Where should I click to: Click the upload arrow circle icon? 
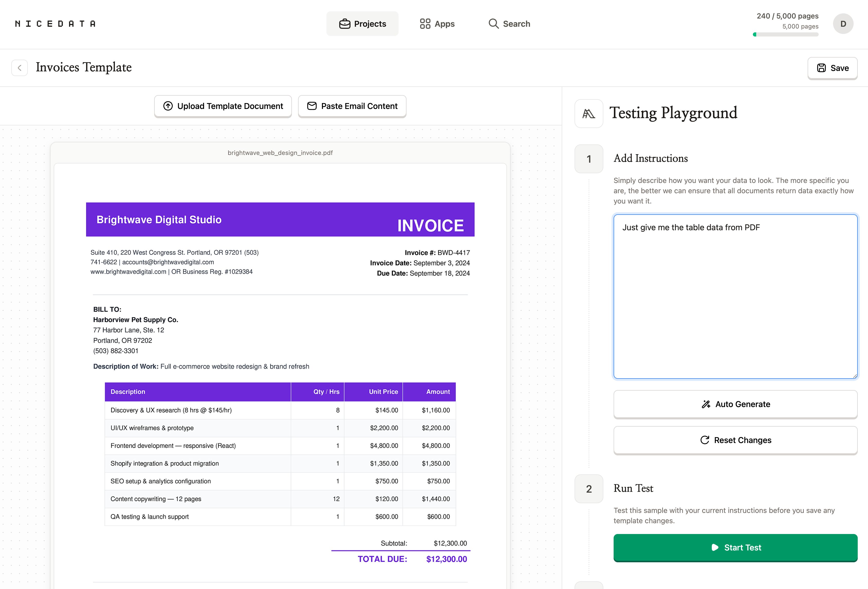[x=168, y=106]
